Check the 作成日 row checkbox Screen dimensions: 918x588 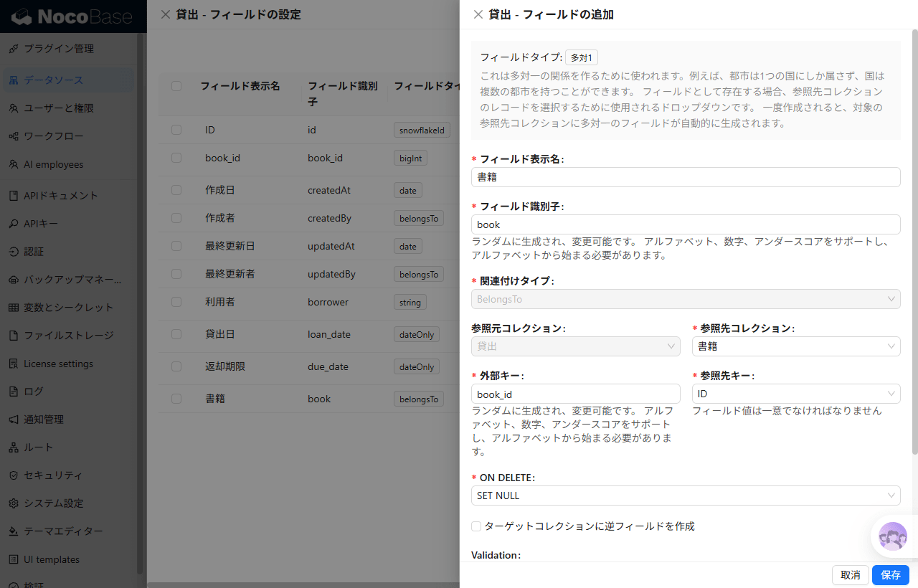[x=176, y=190]
